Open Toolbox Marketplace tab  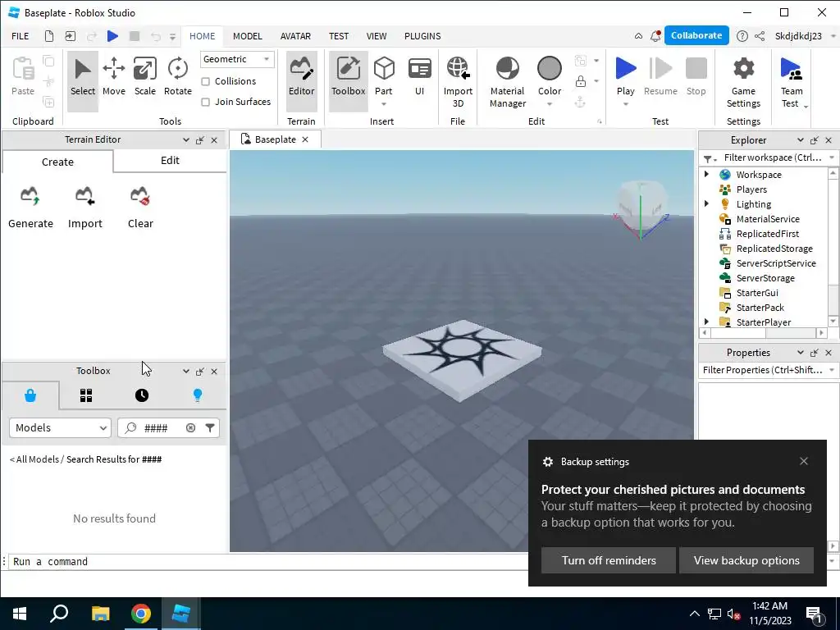[x=30, y=395]
